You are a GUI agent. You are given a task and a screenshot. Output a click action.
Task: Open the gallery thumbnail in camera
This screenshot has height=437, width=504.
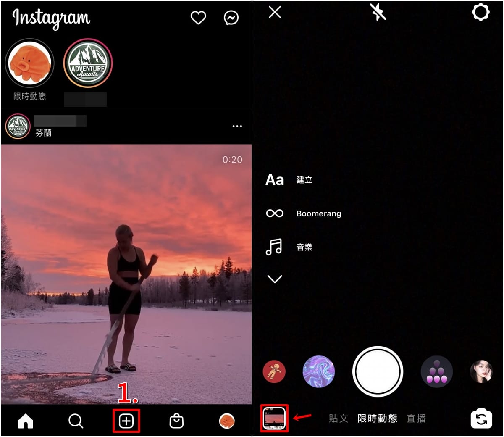[x=274, y=419]
